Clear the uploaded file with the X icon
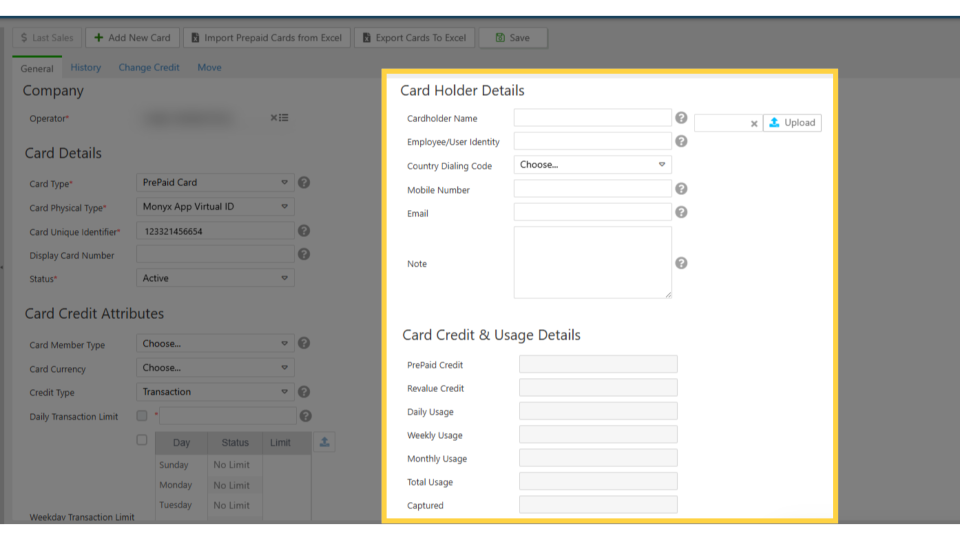Screen dimensions: 960x540 tap(754, 123)
